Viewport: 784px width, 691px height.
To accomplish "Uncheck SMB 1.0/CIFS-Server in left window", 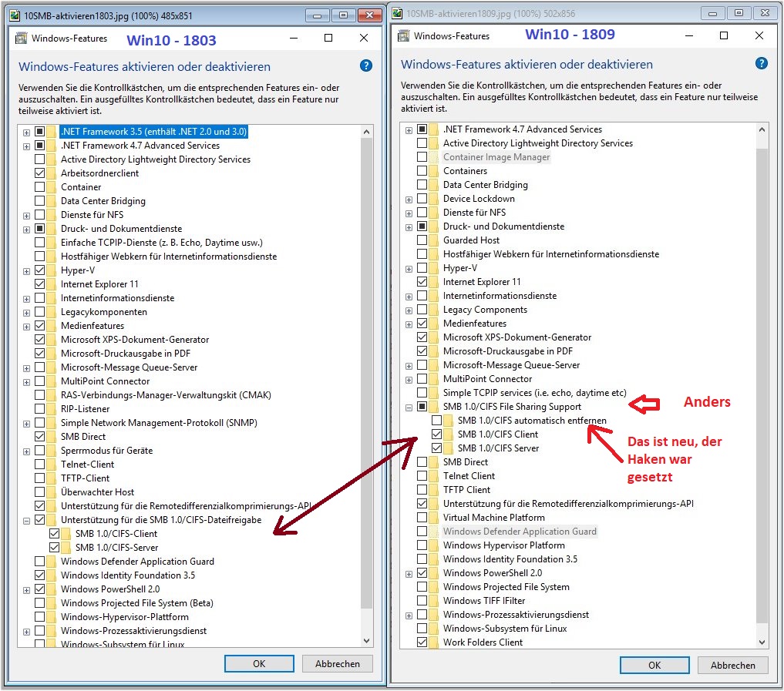I will 55,548.
